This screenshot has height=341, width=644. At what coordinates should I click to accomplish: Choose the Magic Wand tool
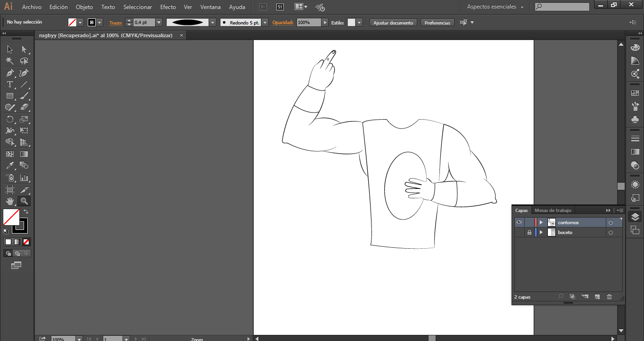pos(10,61)
